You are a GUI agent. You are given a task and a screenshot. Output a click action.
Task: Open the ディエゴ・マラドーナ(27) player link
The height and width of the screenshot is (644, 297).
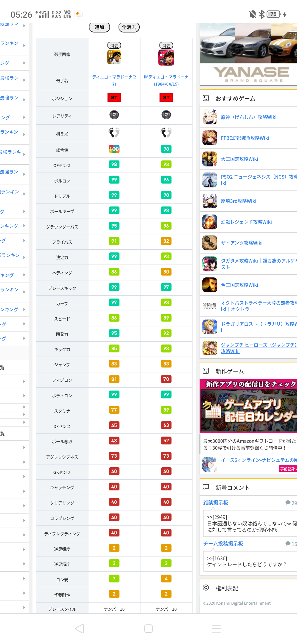click(x=114, y=80)
